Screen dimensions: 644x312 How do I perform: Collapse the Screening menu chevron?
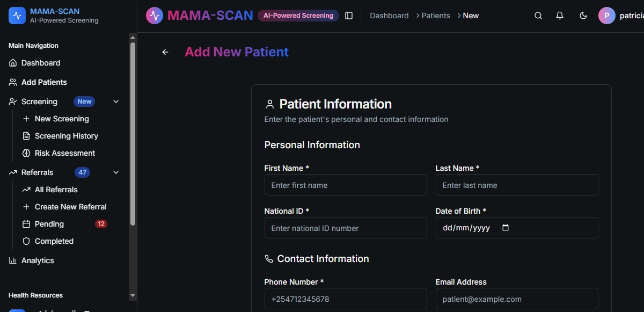click(x=116, y=101)
